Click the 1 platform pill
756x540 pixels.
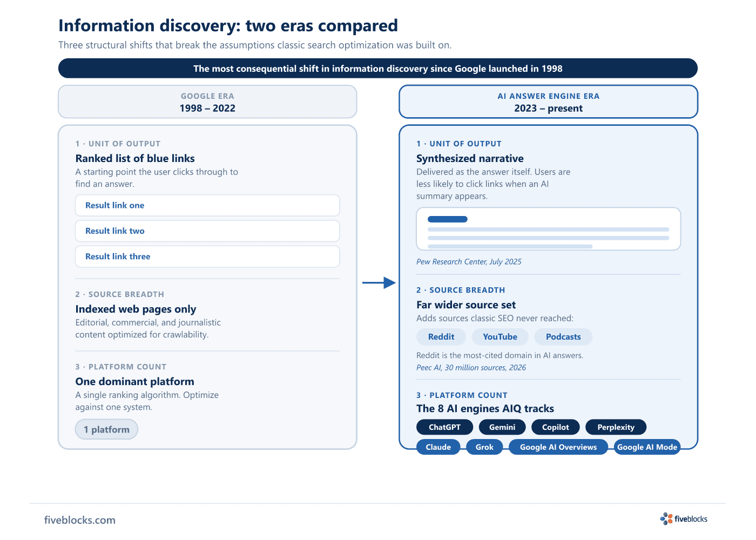106,429
